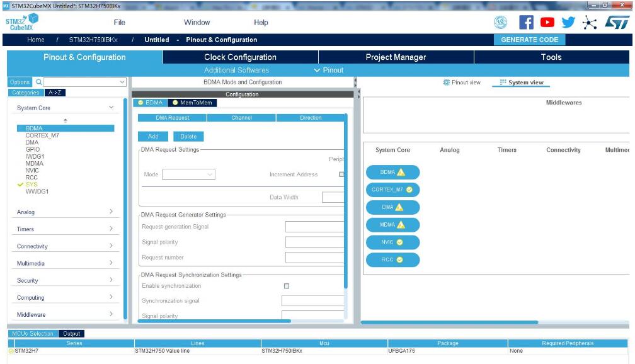Expand the Connectivity category
This screenshot has height=364, width=635.
click(111, 246)
